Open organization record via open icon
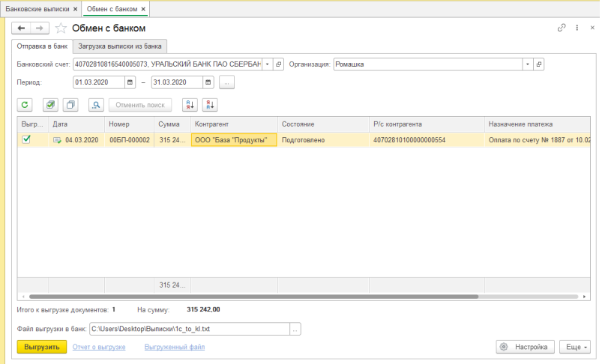 pyautogui.click(x=539, y=64)
